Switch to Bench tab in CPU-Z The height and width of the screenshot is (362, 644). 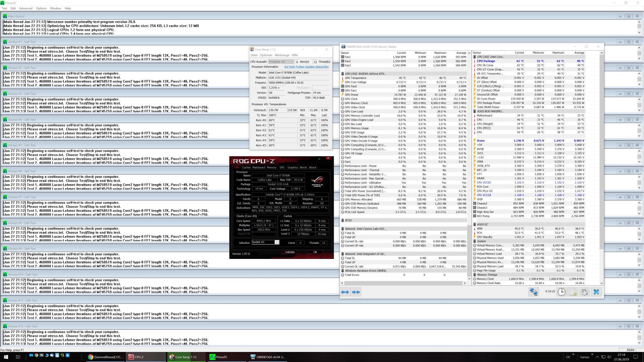(303, 167)
